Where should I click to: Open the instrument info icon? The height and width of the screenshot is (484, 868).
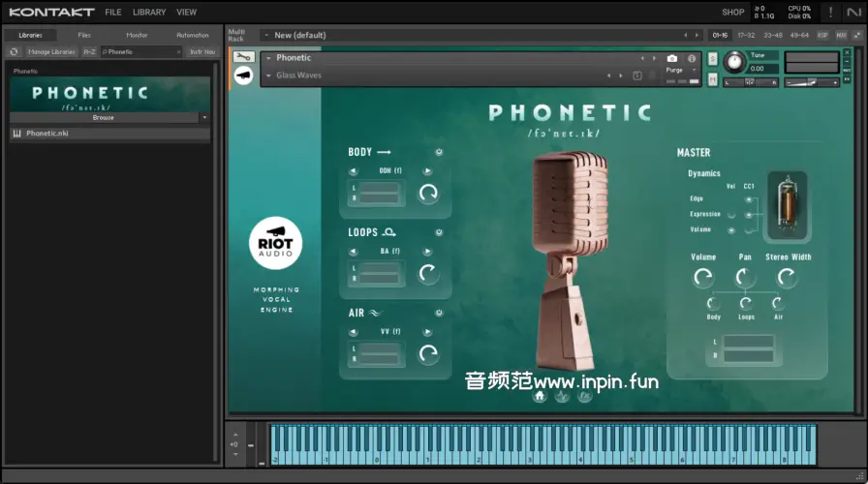pyautogui.click(x=692, y=59)
